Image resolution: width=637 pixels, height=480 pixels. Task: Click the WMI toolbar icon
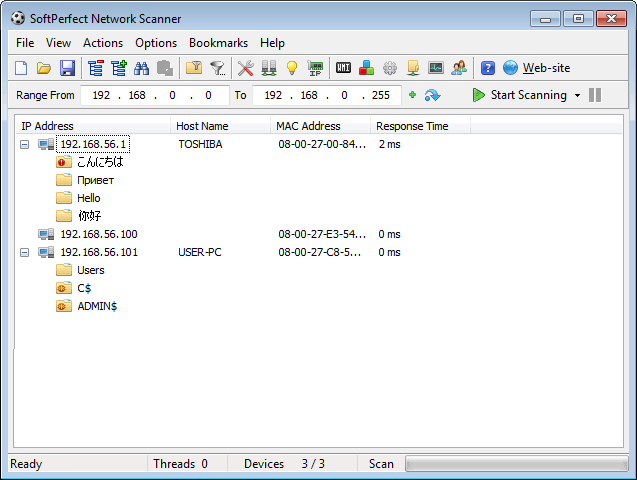343,68
